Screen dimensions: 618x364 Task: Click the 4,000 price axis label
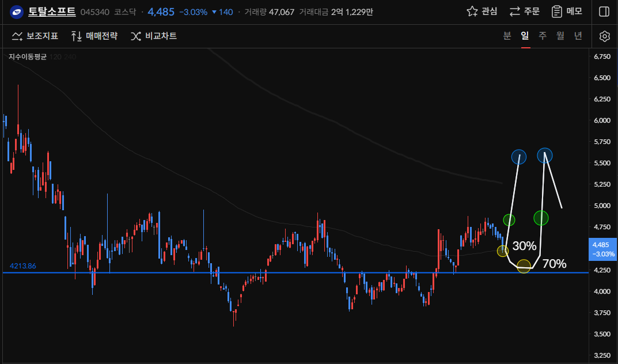(602, 291)
